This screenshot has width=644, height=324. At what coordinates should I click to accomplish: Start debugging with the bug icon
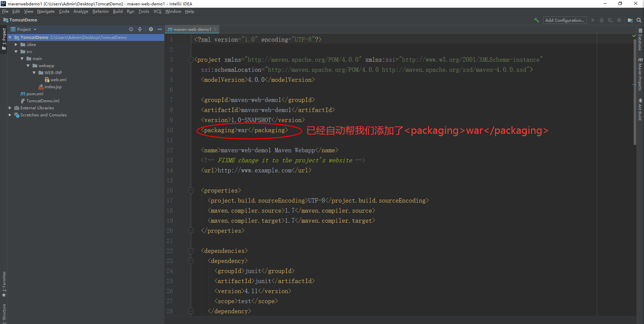(601, 20)
